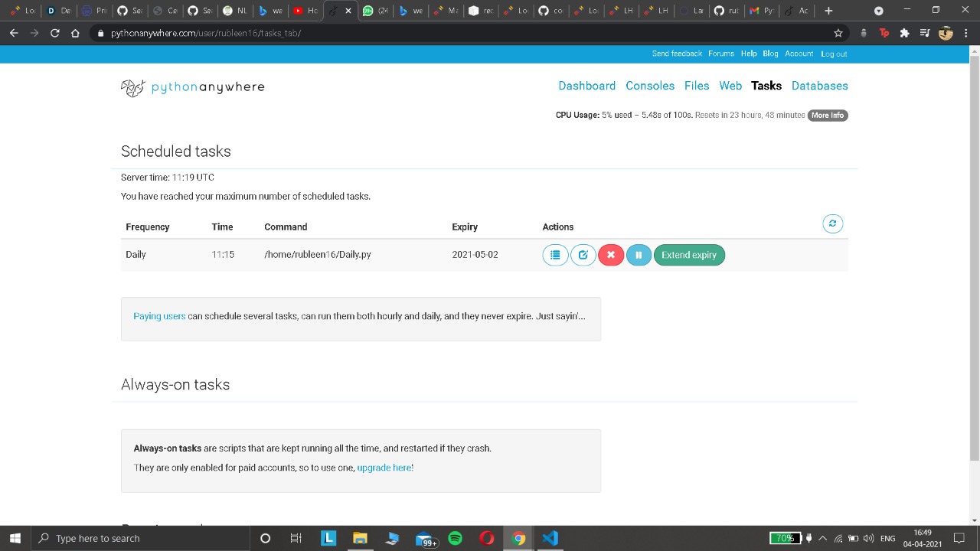The height and width of the screenshot is (551, 980).
Task: Open Cortana circle icon on taskbar
Action: [265, 538]
